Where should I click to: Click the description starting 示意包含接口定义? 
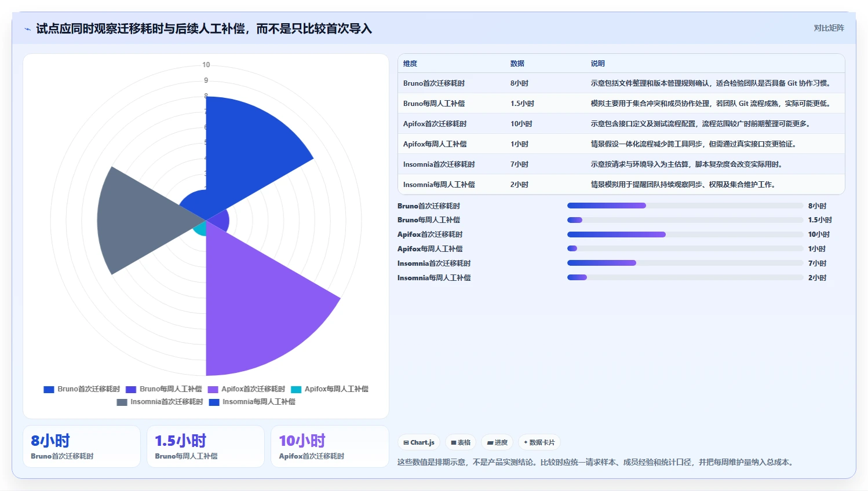click(701, 124)
